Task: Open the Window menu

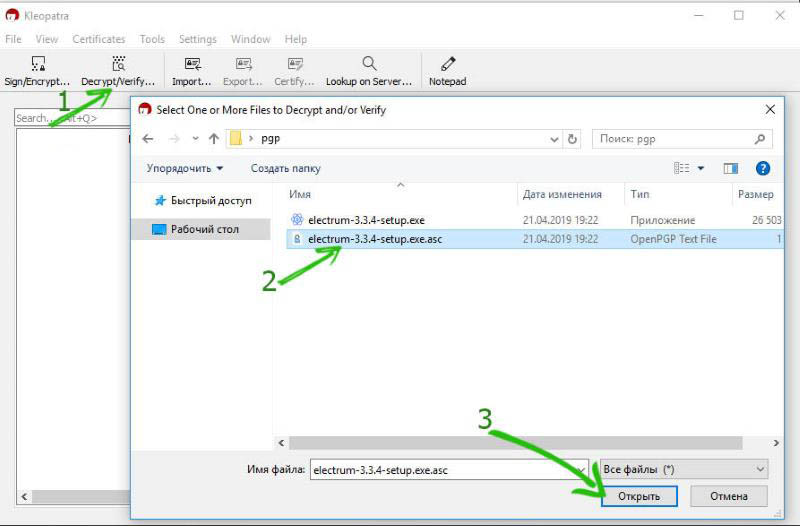Action: click(x=251, y=39)
